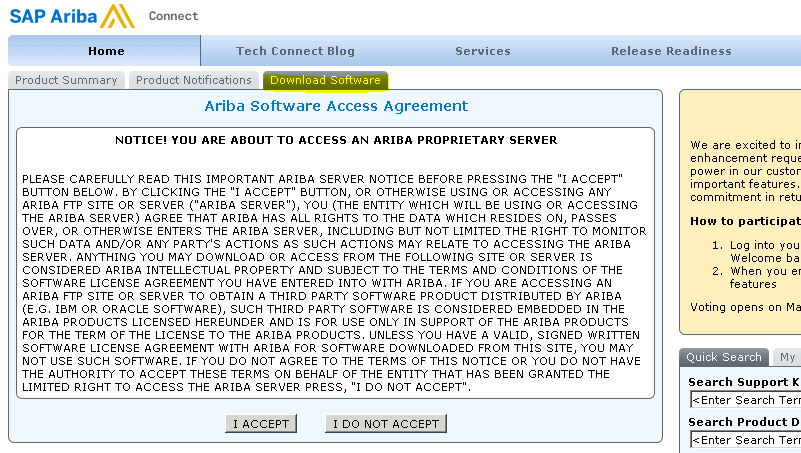Open the Home navigation tab

click(x=105, y=51)
